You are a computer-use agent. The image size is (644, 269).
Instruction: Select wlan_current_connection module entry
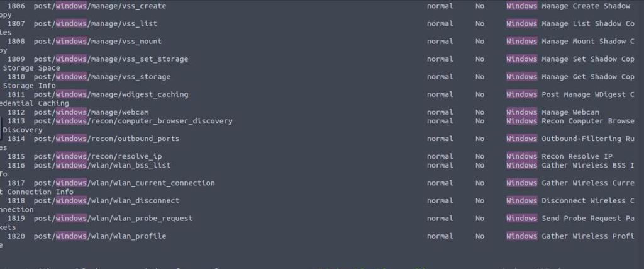124,183
